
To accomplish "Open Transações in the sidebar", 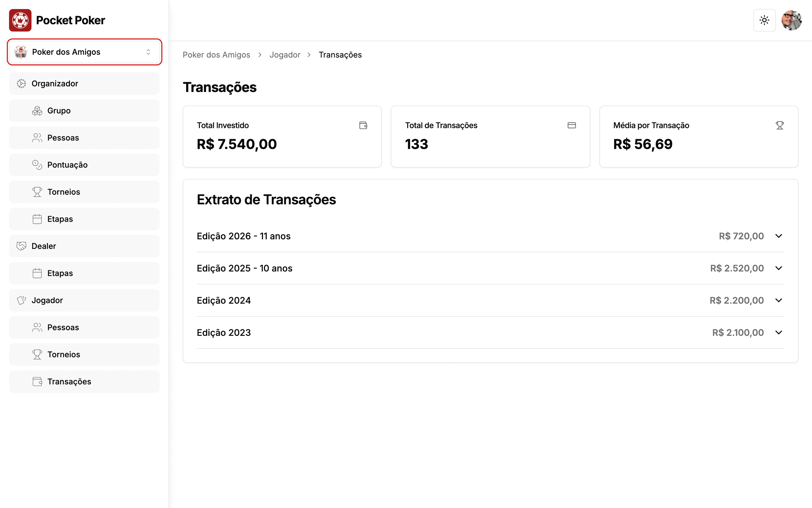I will tap(84, 382).
